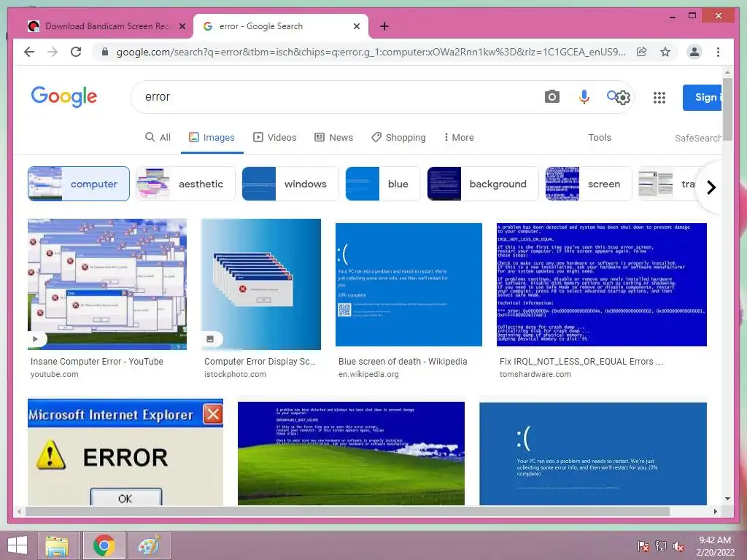Image resolution: width=747 pixels, height=560 pixels.
Task: Show more chips with the right chevron
Action: pos(711,187)
